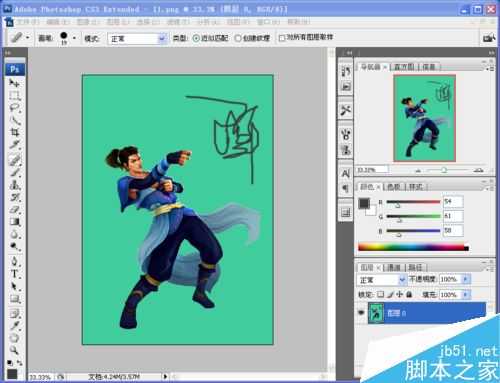Open the Color panel options menu
The image size is (500, 383).
(x=489, y=188)
